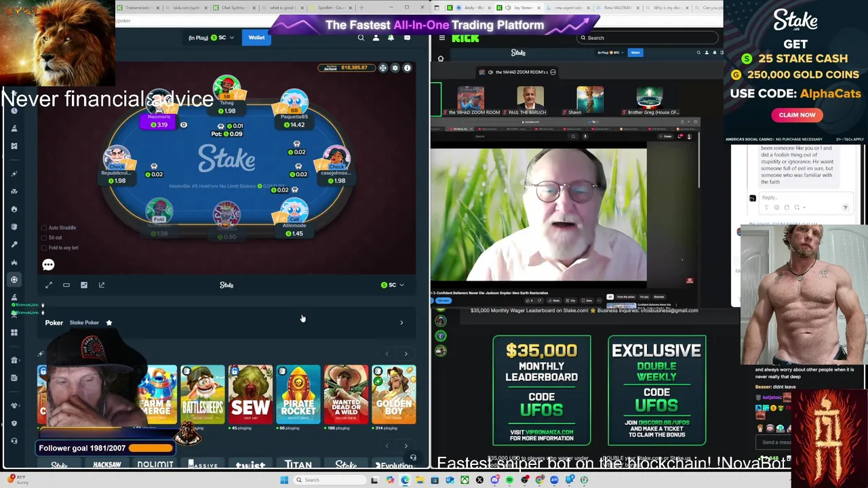Viewport: 868px width, 488px height.
Task: Open the Kick hamburger menu
Action: click(x=442, y=38)
